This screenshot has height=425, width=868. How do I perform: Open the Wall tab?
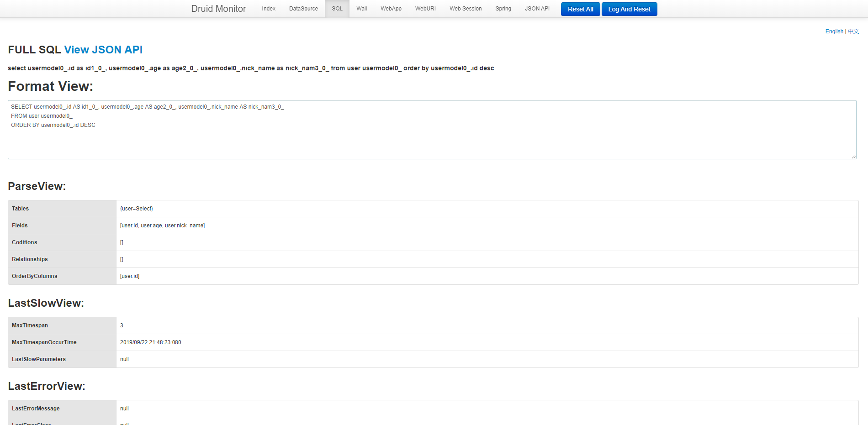362,9
